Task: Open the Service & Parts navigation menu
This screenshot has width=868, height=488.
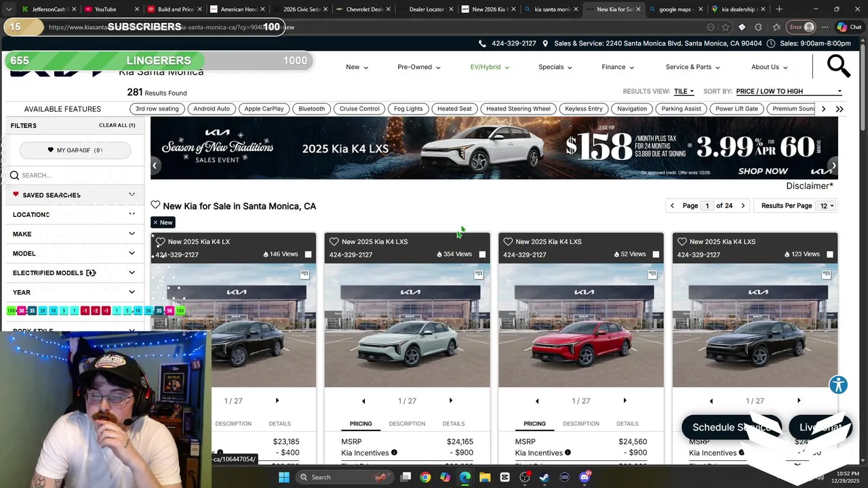Action: pyautogui.click(x=692, y=67)
